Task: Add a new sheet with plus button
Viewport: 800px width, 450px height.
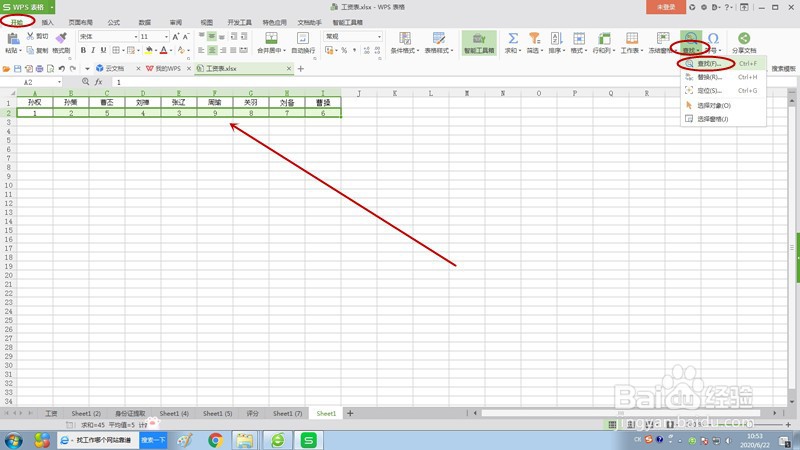Action: [350, 413]
